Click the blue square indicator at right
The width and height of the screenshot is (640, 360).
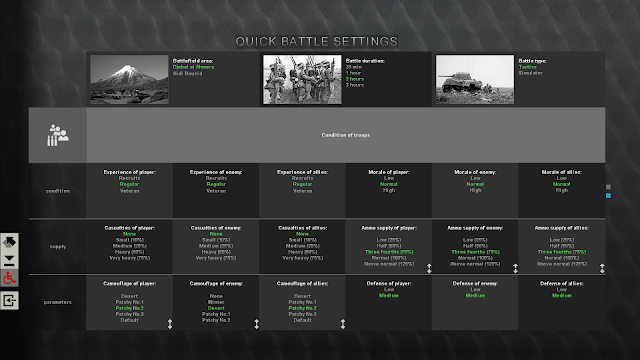(608, 196)
